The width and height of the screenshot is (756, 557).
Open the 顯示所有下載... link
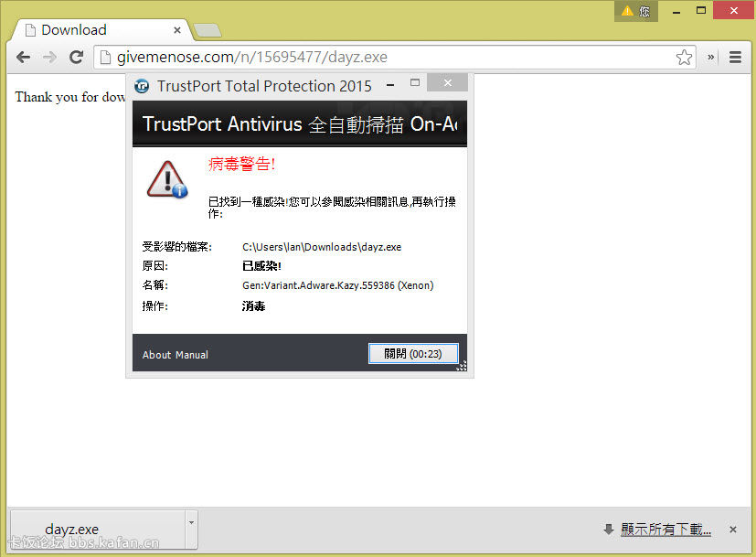coord(665,529)
